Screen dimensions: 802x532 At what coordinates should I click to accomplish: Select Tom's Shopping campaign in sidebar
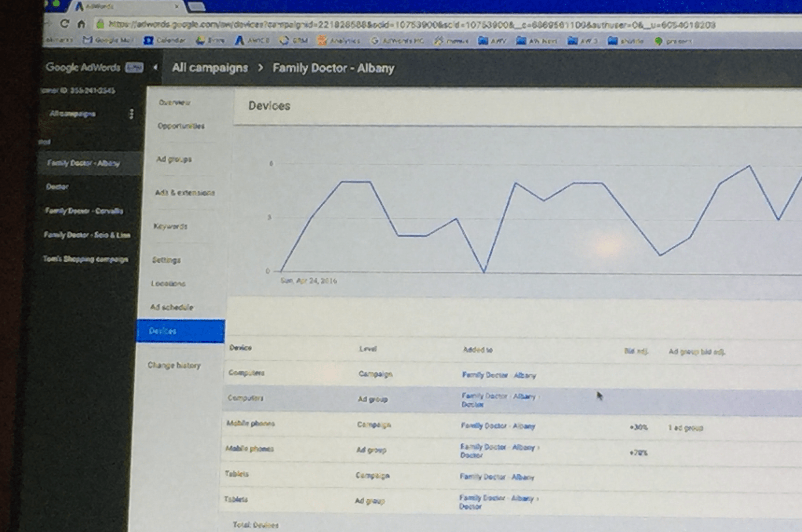pyautogui.click(x=85, y=259)
